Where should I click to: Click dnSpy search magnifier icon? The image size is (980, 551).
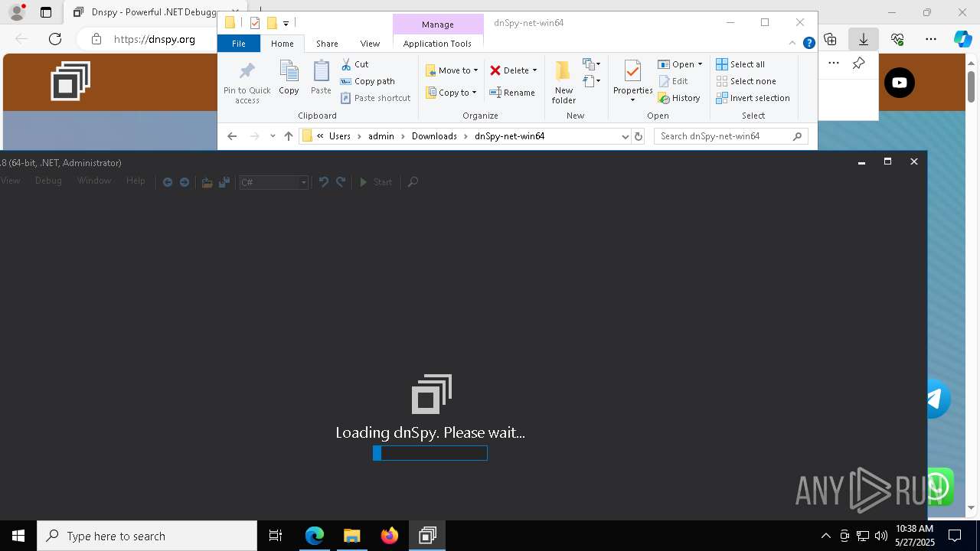click(x=413, y=182)
